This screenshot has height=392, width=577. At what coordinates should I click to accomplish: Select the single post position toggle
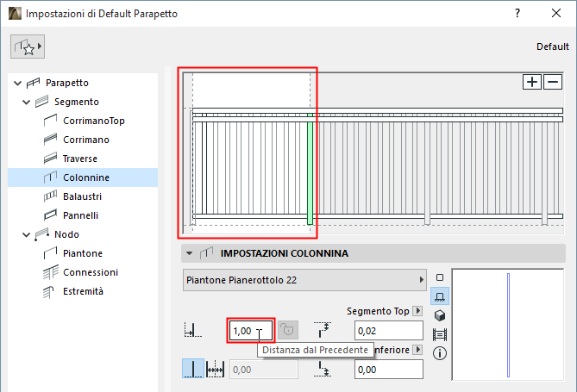click(193, 369)
